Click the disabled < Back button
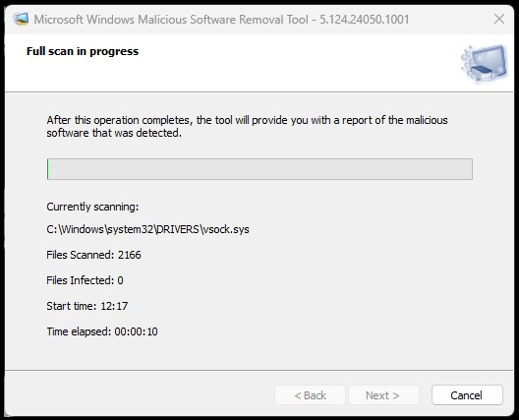 tap(310, 394)
